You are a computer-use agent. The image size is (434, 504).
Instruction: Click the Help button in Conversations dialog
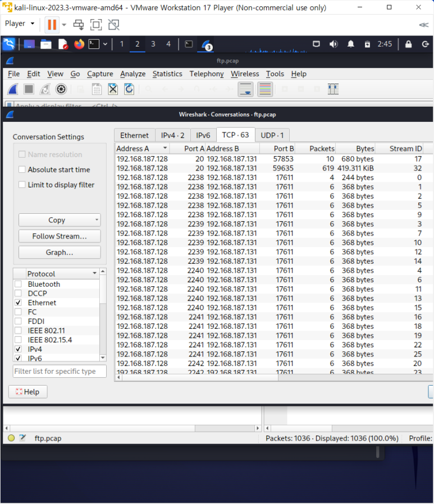pyautogui.click(x=28, y=392)
